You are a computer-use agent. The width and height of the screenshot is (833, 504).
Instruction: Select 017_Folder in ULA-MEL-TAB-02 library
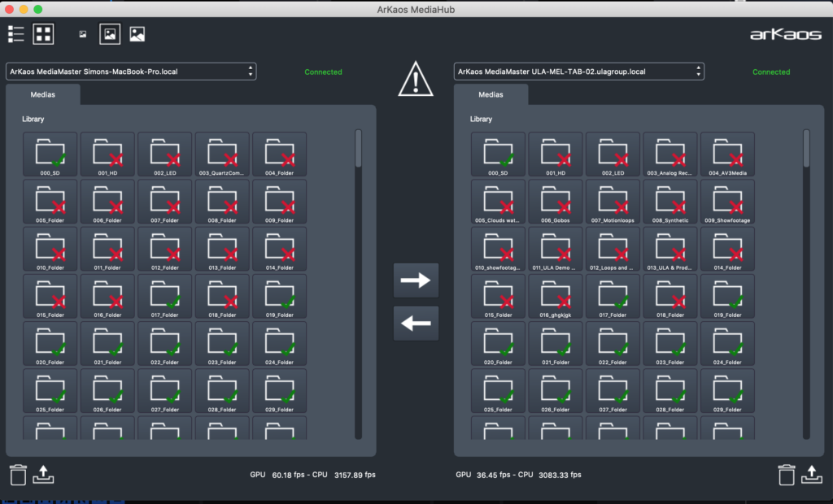coord(613,296)
